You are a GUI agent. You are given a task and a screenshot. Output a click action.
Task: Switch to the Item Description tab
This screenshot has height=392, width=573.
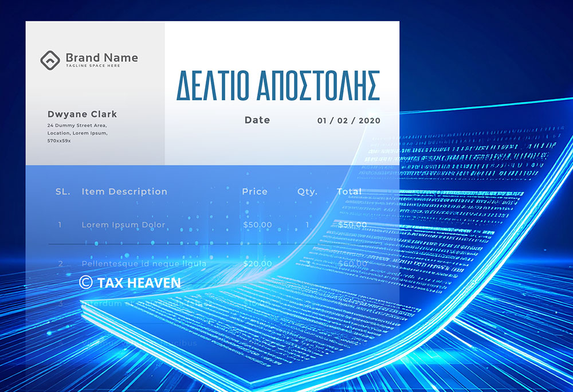point(124,191)
